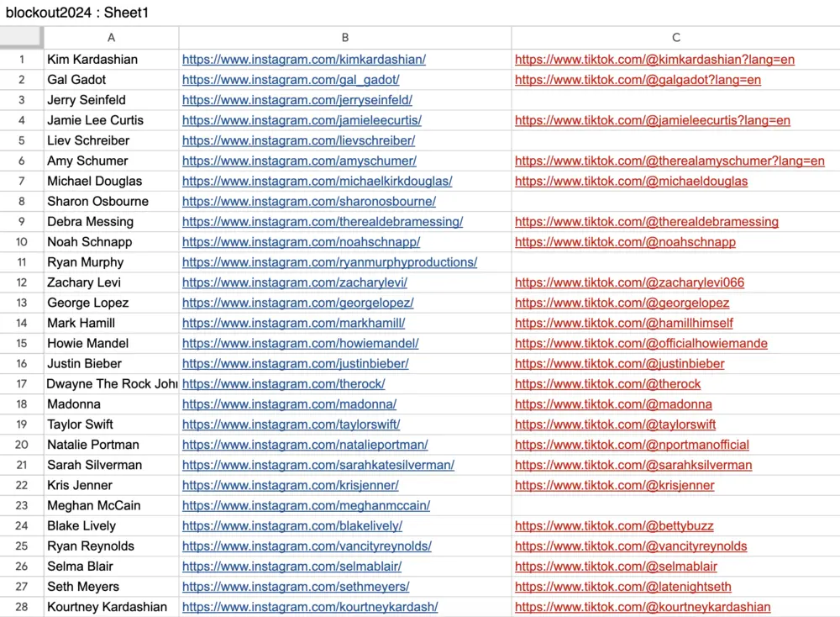The image size is (840, 617).
Task: Click the select-all corner box
Action: coord(22,38)
